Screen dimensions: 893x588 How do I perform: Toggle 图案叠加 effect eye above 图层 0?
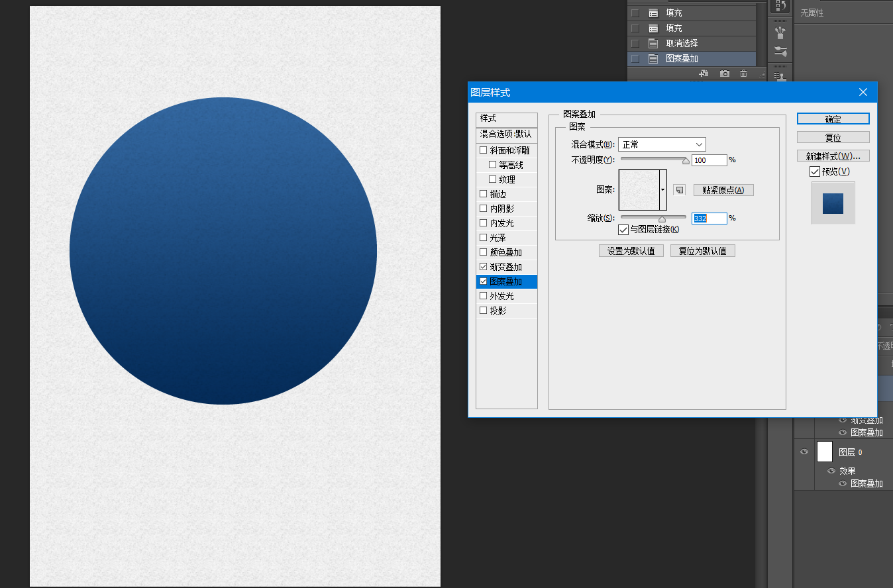click(x=843, y=432)
